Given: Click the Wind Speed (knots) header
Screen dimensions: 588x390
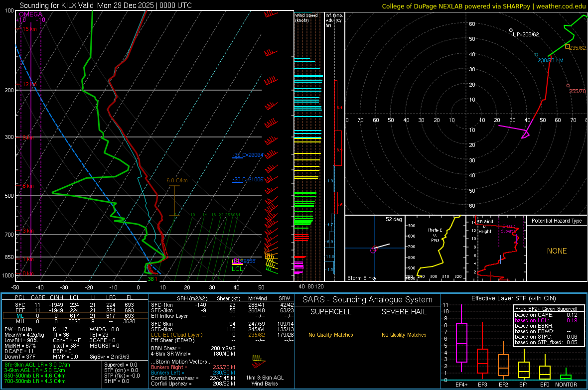Looking at the screenshot, I should [x=306, y=17].
